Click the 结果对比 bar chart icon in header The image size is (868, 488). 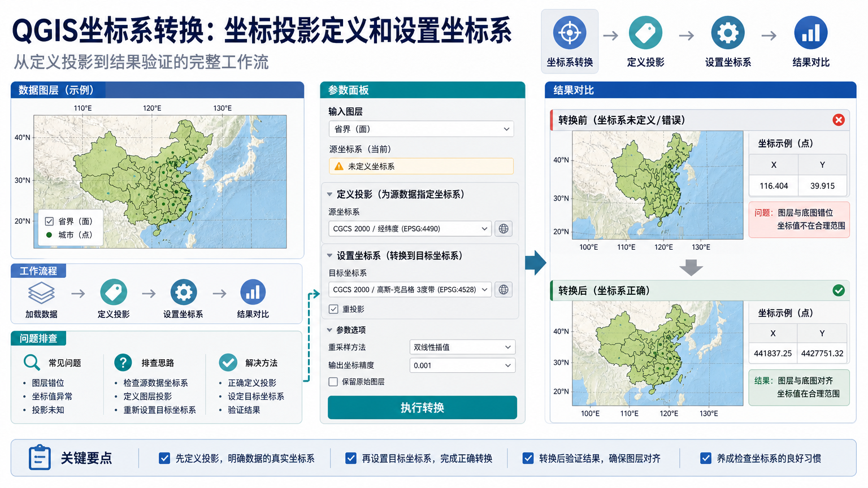tap(811, 33)
